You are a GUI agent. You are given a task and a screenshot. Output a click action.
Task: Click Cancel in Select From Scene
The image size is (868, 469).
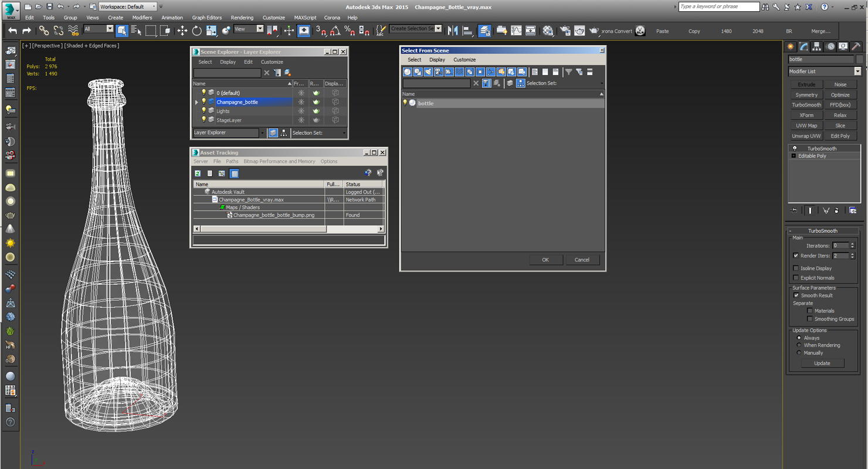[x=582, y=260]
